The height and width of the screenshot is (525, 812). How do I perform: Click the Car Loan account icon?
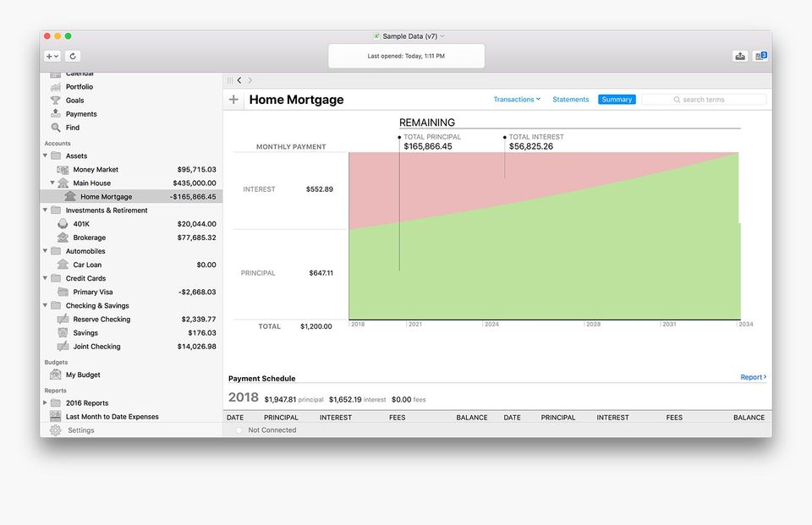(63, 265)
